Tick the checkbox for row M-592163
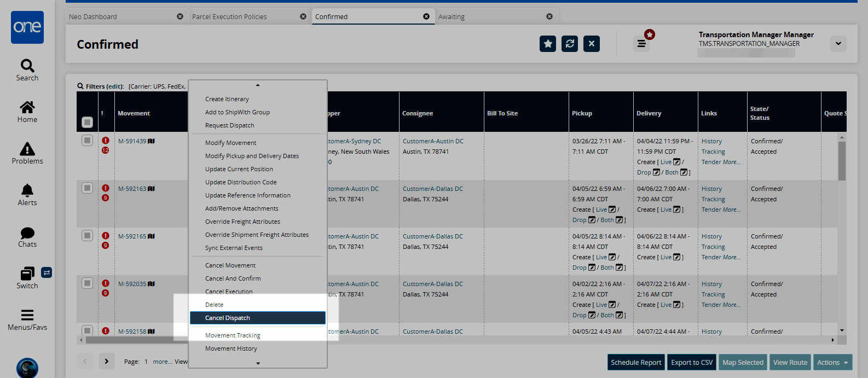The image size is (868, 378). pos(87,188)
